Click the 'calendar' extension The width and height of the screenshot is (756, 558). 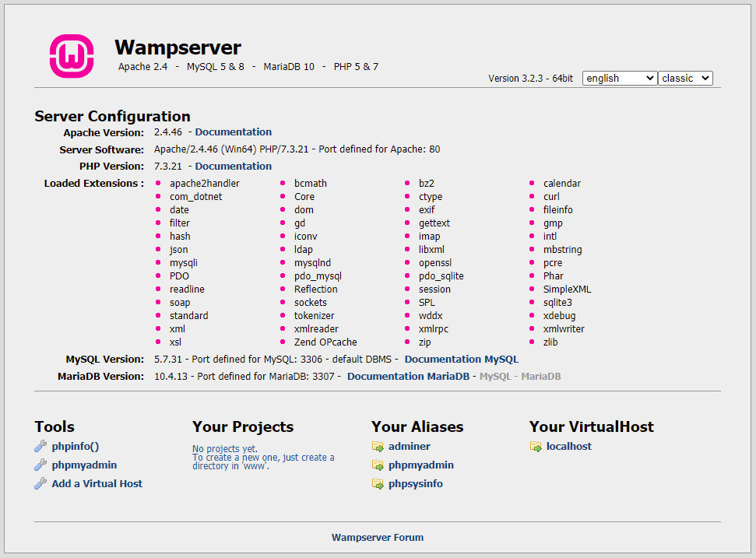(562, 184)
